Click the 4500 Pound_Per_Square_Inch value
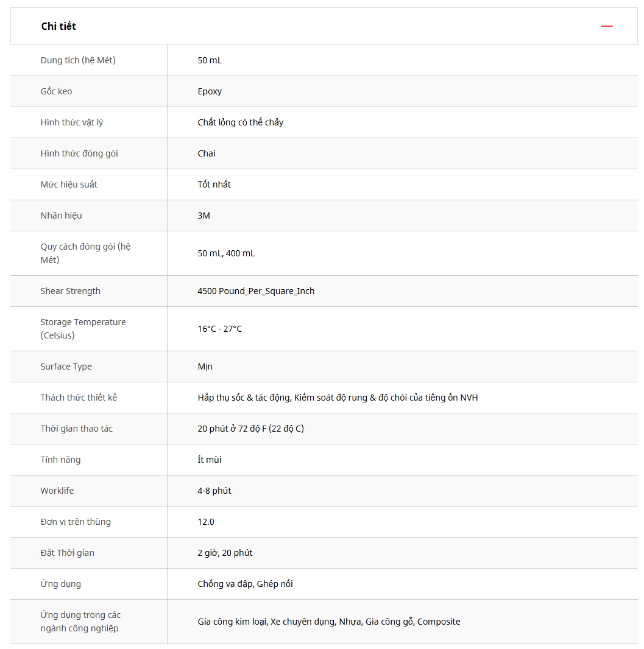Screen dimensions: 644x649 [x=256, y=291]
